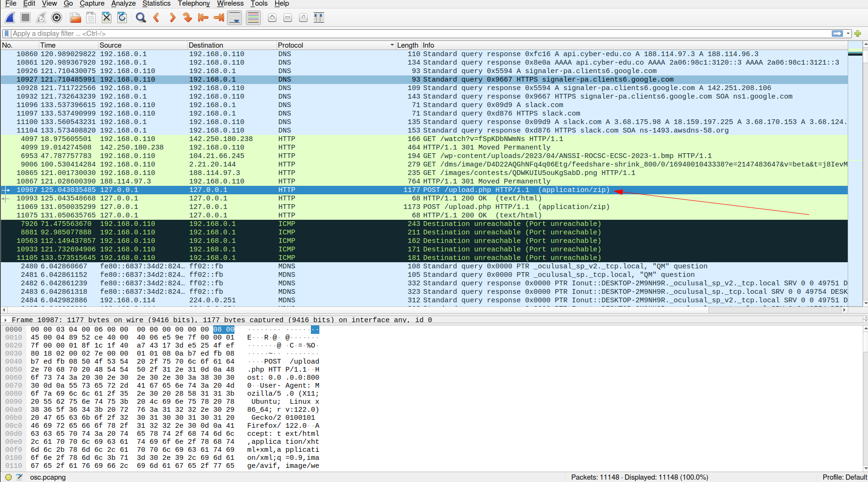868x482 pixels.
Task: Sort packets by the Length column header
Action: pos(408,45)
